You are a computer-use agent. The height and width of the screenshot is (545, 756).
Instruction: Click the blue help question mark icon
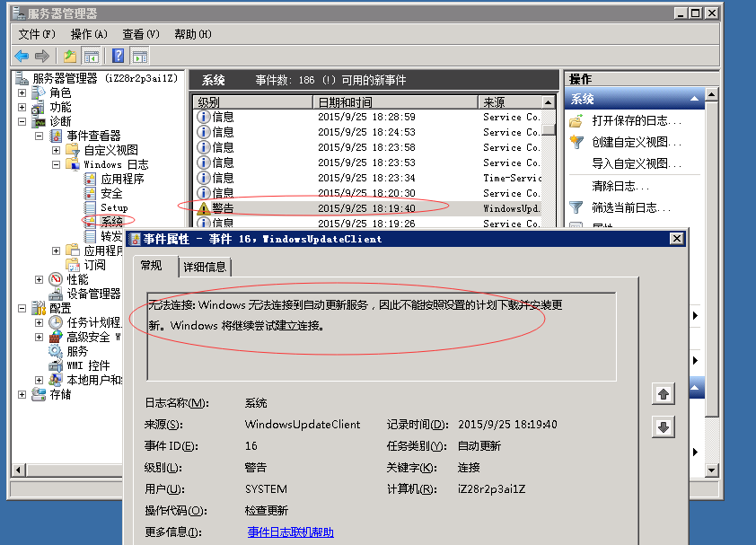pos(118,56)
